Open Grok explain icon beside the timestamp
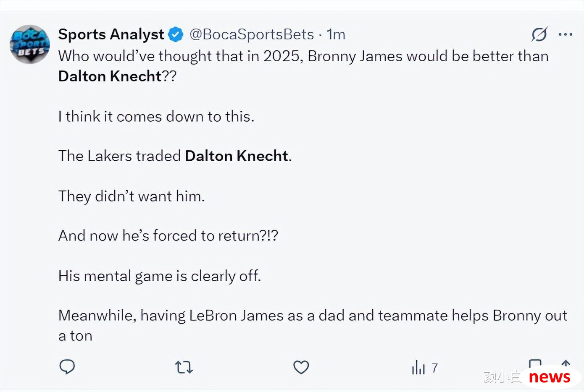 pos(539,34)
